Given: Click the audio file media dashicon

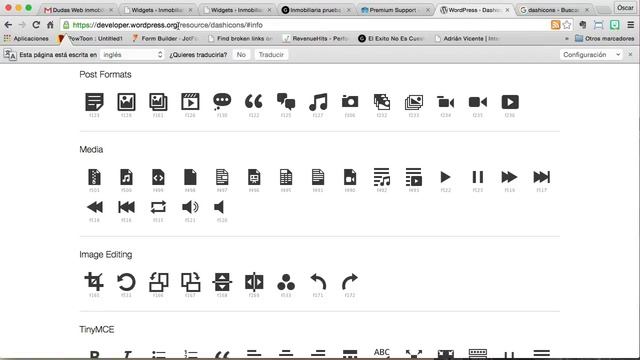Looking at the screenshot, I should coord(126,177).
